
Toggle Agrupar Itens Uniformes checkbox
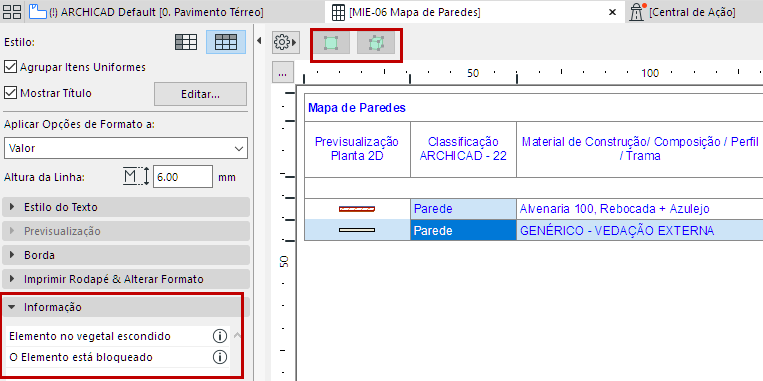10,67
